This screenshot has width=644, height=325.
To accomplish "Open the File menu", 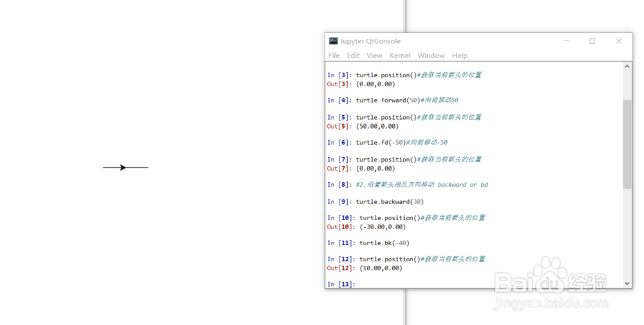I will (x=334, y=55).
